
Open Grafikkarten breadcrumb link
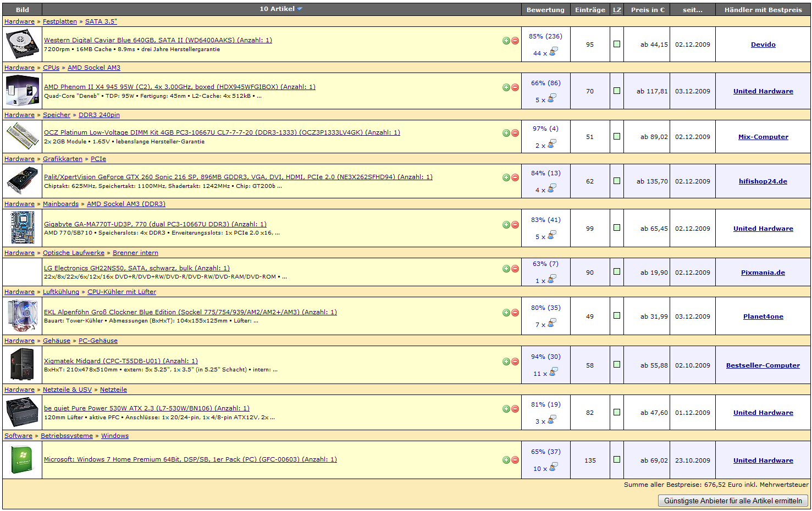[x=63, y=159]
